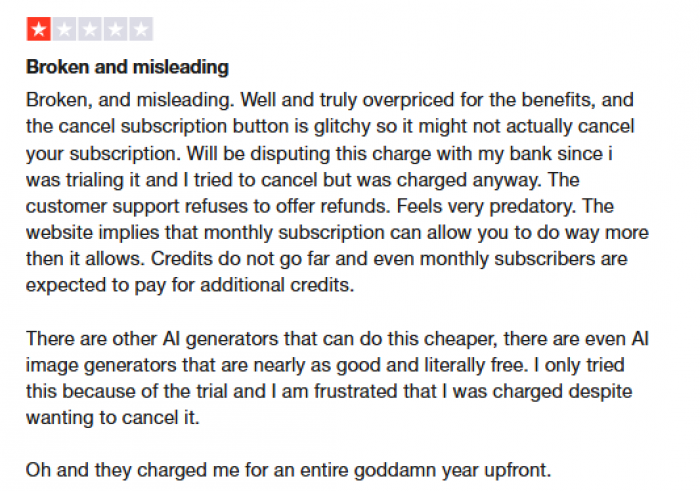Click the fifth gray rating star
Screen dimensions: 700x491
[141, 29]
